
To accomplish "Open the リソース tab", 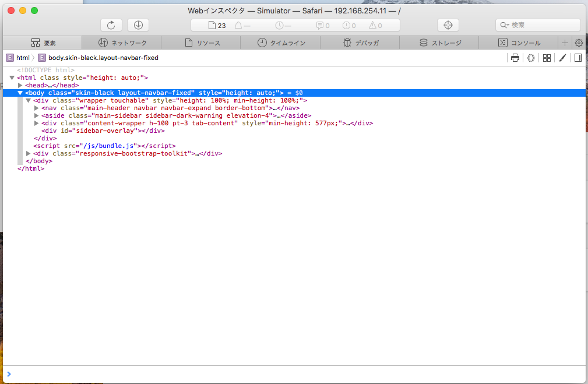I will coord(202,43).
